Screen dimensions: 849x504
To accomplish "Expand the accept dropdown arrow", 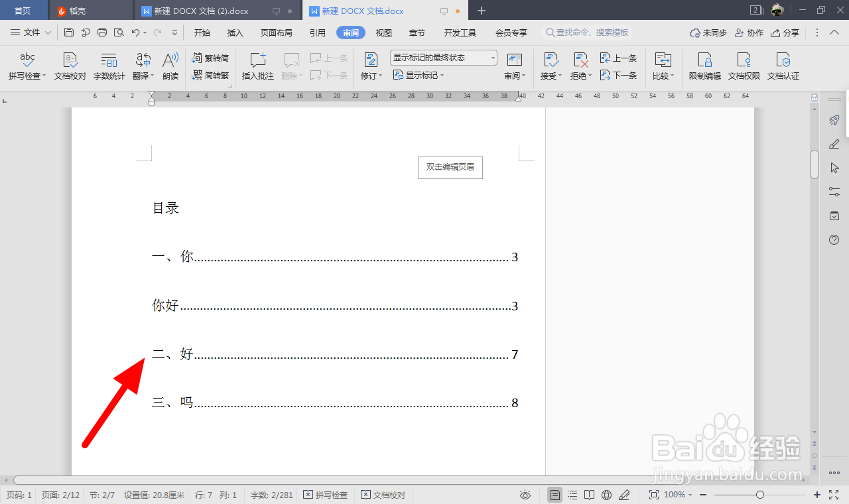I will click(x=560, y=76).
